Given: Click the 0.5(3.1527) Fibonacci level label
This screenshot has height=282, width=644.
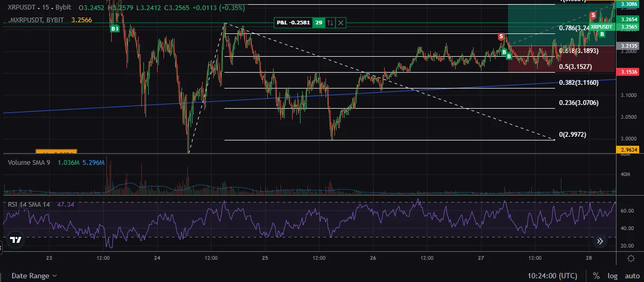Looking at the screenshot, I should point(575,67).
